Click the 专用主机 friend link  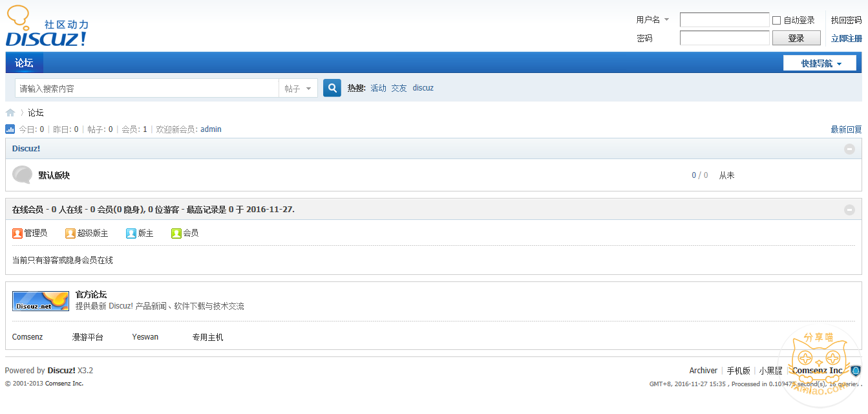pyautogui.click(x=207, y=337)
